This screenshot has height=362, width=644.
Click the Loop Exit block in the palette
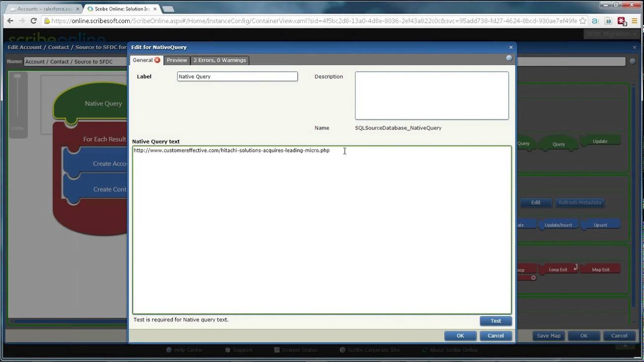(558, 269)
